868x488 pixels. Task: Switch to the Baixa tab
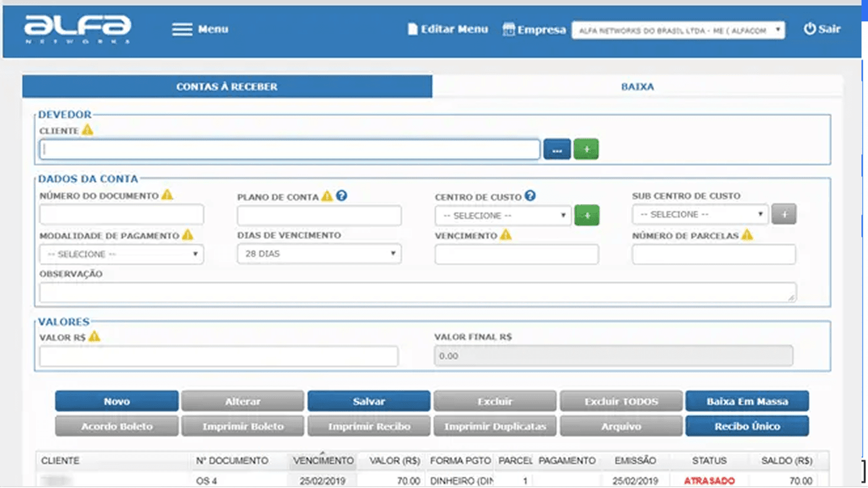637,86
